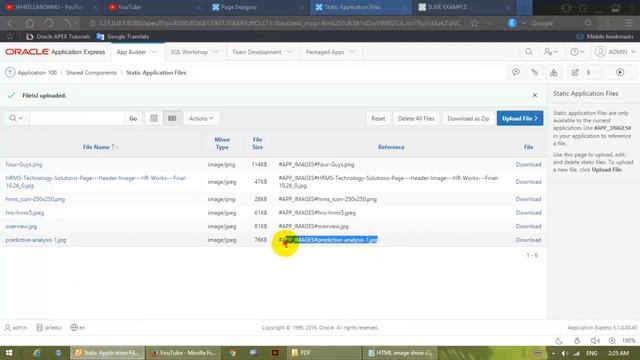Open the Windows Start button
The height and width of the screenshot is (360, 640).
click(x=9, y=353)
